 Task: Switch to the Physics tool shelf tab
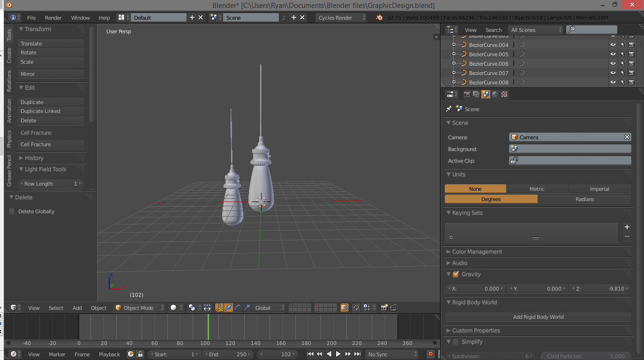tap(9, 139)
